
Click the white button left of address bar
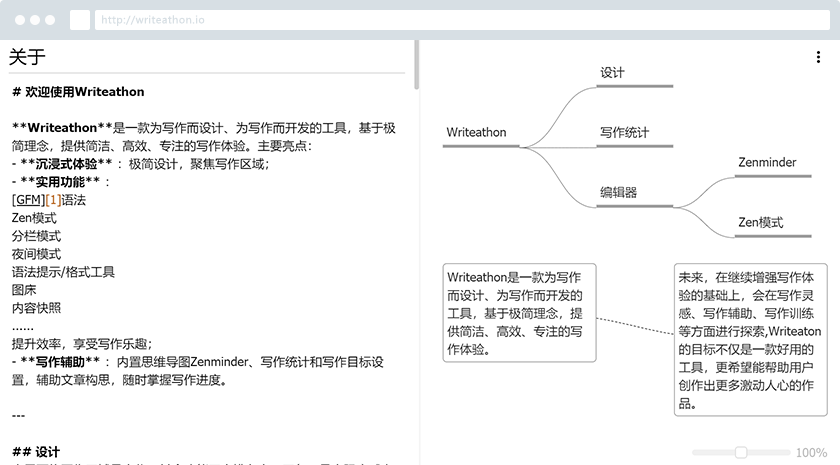(80, 20)
